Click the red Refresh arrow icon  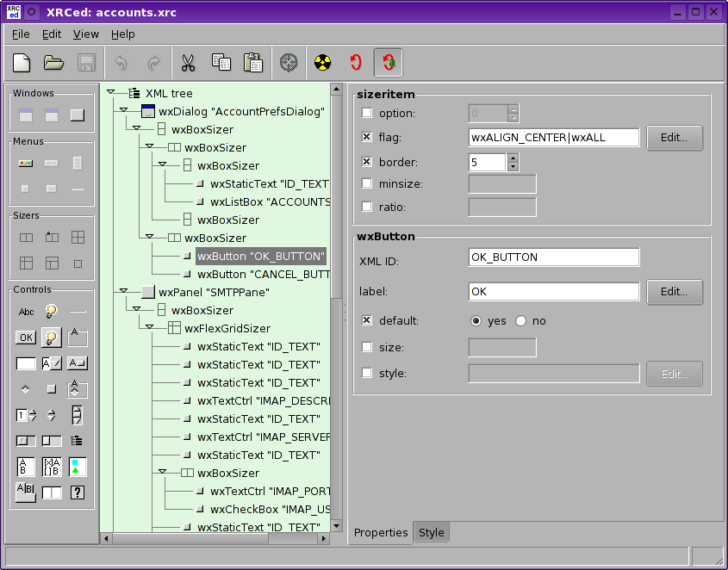[x=355, y=63]
